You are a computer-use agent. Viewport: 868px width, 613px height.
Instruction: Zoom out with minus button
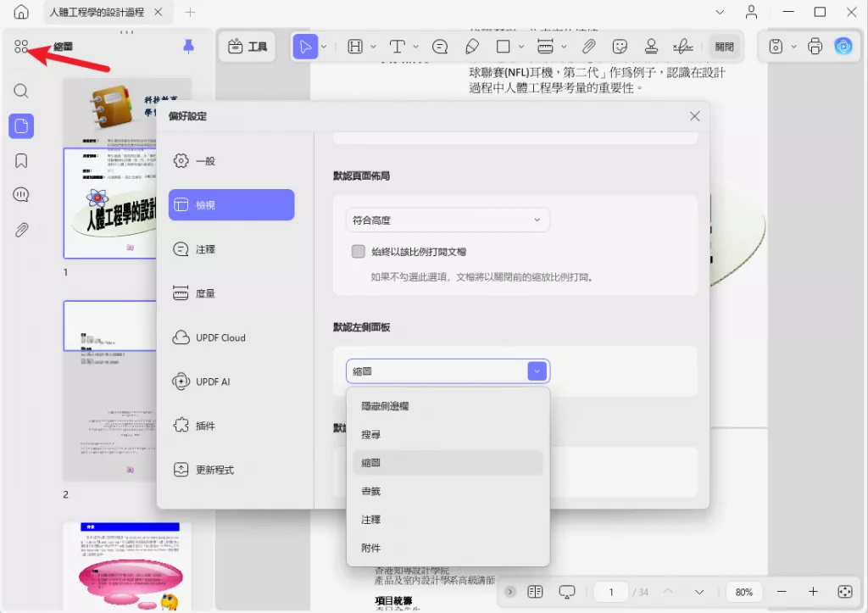click(781, 592)
